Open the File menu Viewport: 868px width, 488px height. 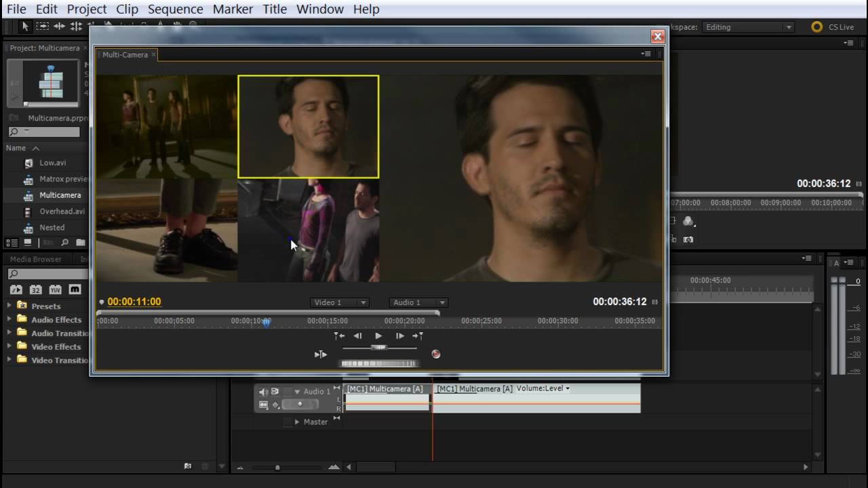tap(16, 9)
